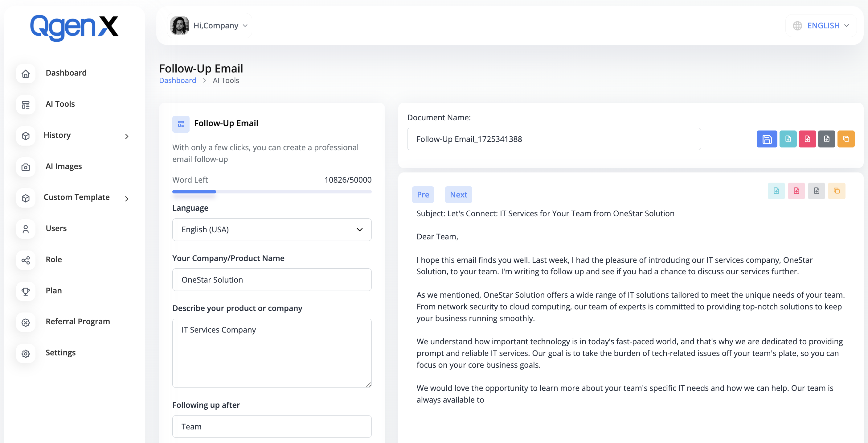Screen dimensions: 868x443
Task: Click the Referral Program badge icon
Action: tap(26, 322)
